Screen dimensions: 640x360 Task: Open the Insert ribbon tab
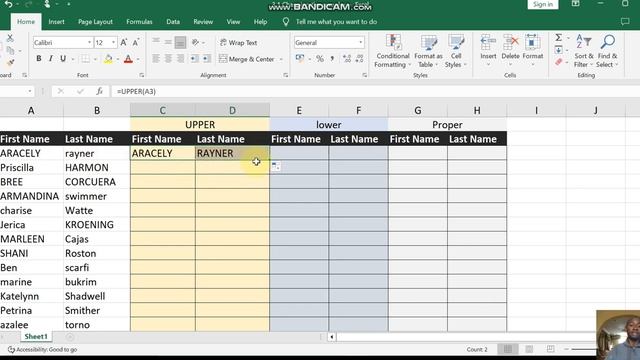coord(56,22)
